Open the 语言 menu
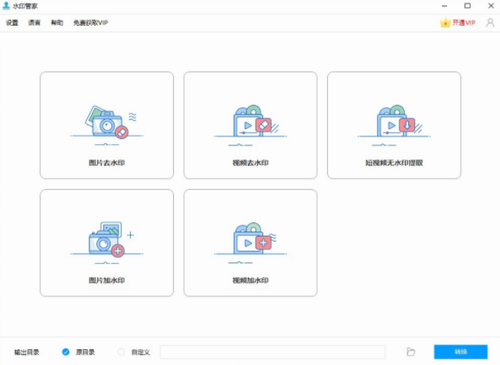The width and height of the screenshot is (500, 365). click(34, 23)
